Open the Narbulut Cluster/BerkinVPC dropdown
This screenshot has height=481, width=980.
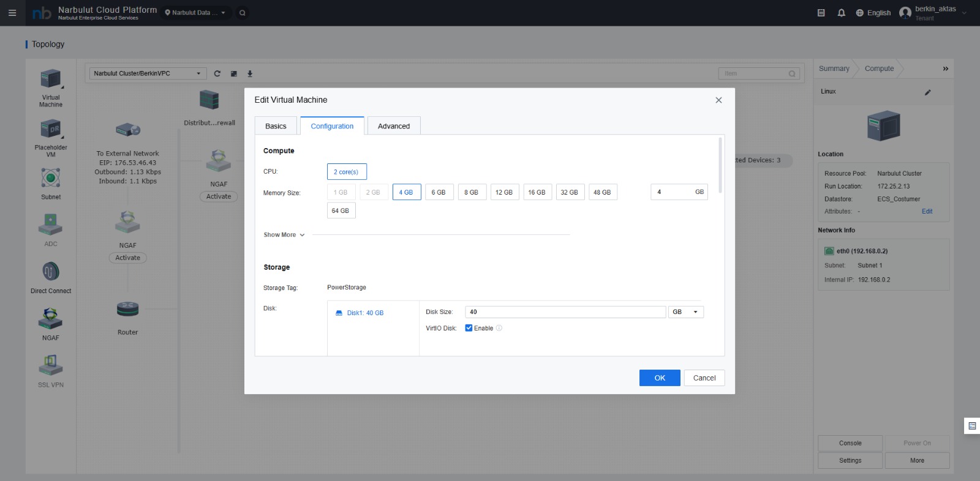point(147,73)
